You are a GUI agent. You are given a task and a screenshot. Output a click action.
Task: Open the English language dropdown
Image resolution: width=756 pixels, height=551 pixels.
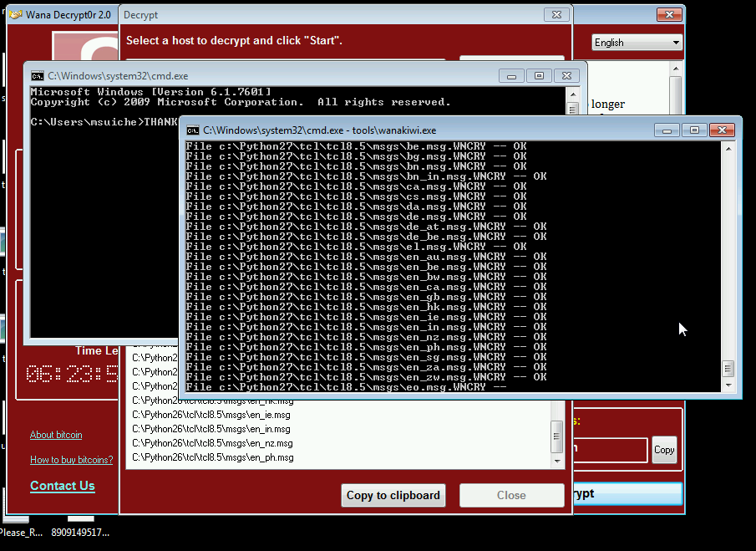pyautogui.click(x=637, y=43)
